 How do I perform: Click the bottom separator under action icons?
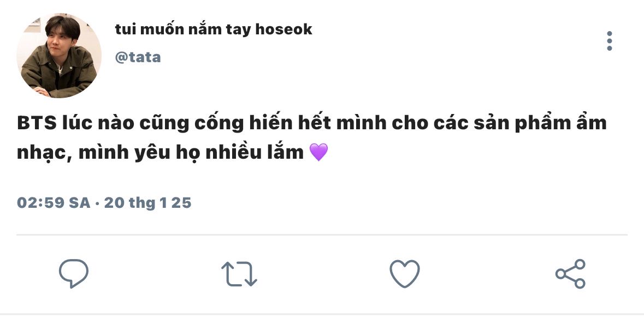point(322,315)
